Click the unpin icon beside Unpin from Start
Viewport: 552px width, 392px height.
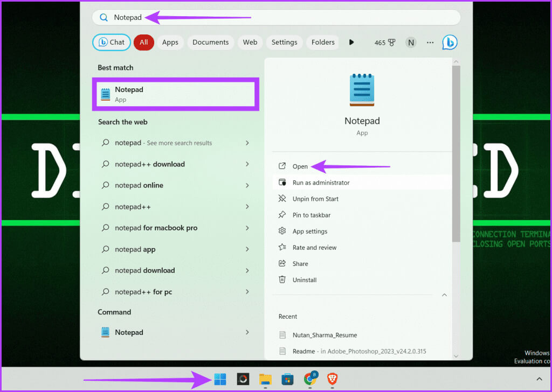click(282, 198)
